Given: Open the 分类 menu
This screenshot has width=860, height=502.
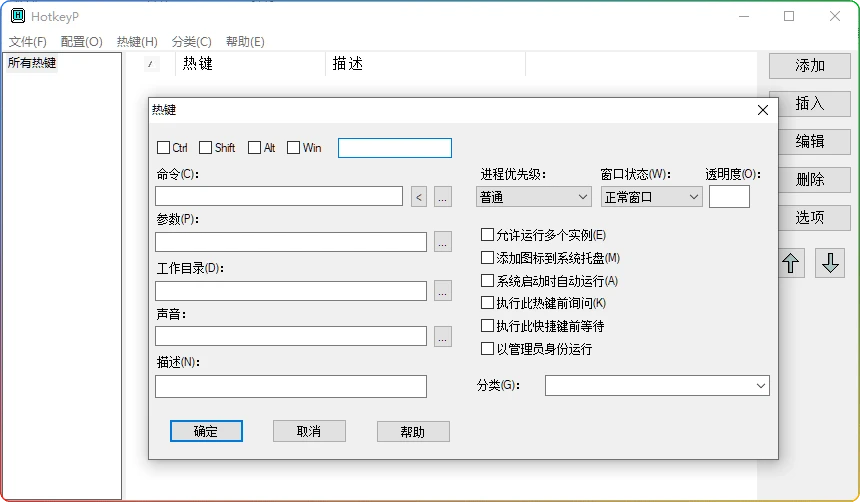Looking at the screenshot, I should click(x=191, y=42).
